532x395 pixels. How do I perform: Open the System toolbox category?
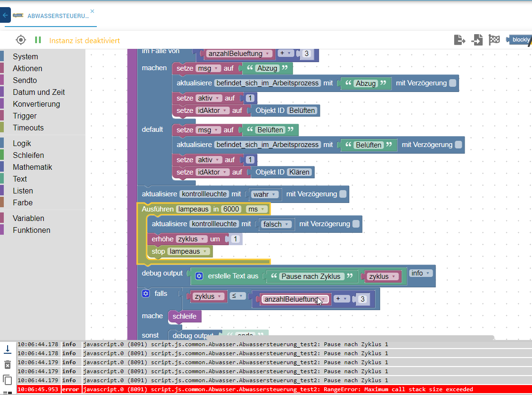26,56
